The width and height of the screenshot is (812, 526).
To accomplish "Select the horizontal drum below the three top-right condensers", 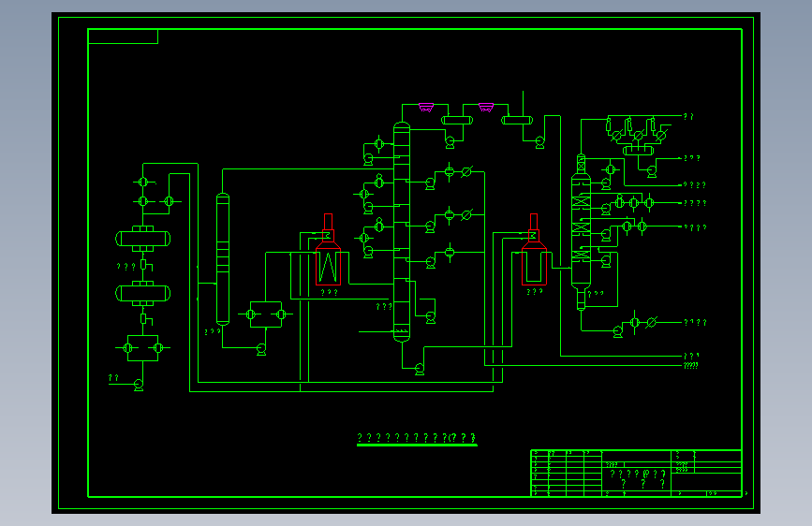I will click(x=638, y=151).
